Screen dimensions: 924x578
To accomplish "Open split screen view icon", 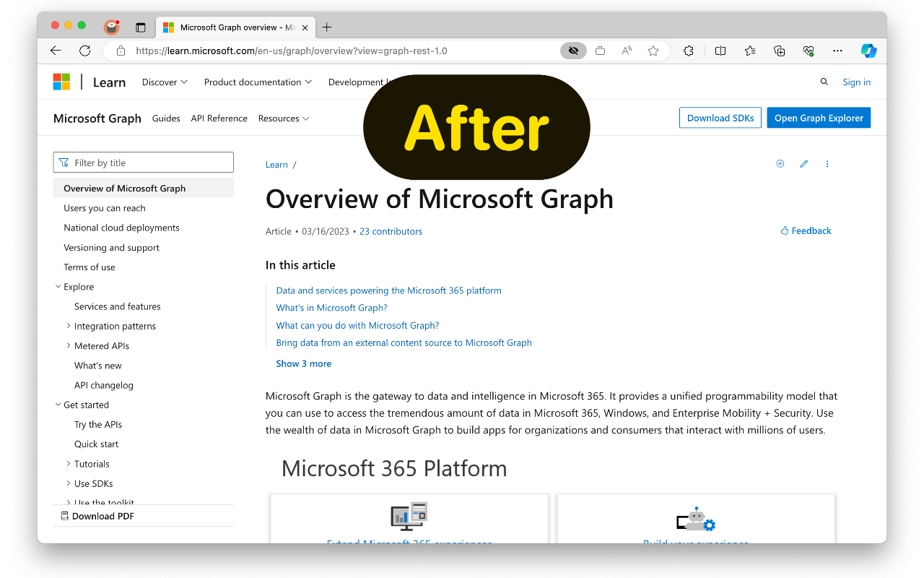I will [720, 51].
